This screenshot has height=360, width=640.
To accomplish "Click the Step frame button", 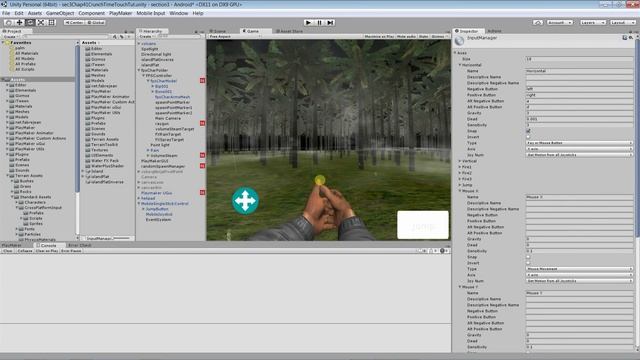I will pyautogui.click(x=331, y=22).
